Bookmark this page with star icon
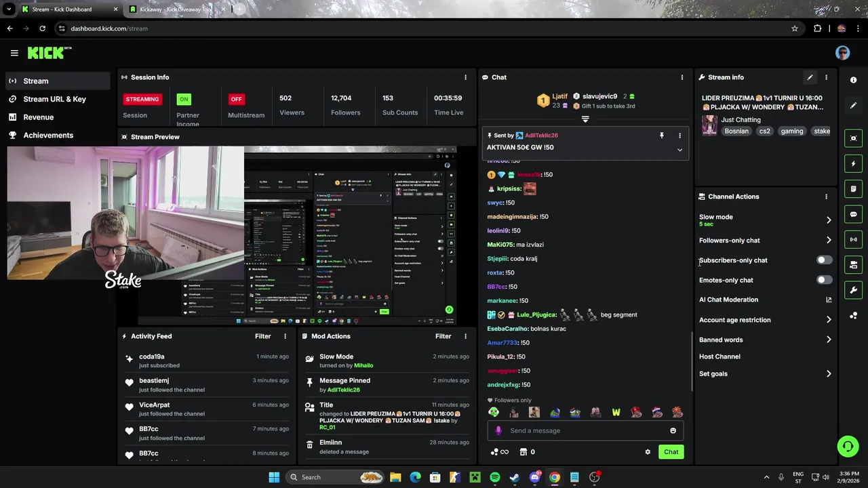 [x=795, y=28]
